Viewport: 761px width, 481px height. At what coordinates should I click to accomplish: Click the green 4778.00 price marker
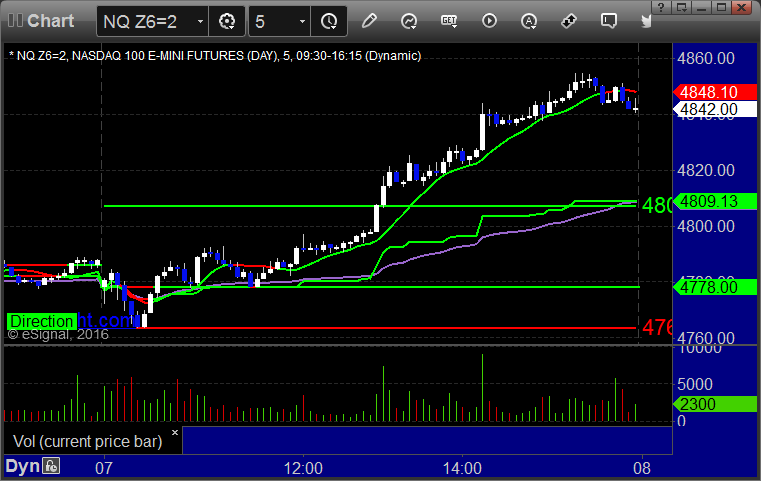click(715, 287)
